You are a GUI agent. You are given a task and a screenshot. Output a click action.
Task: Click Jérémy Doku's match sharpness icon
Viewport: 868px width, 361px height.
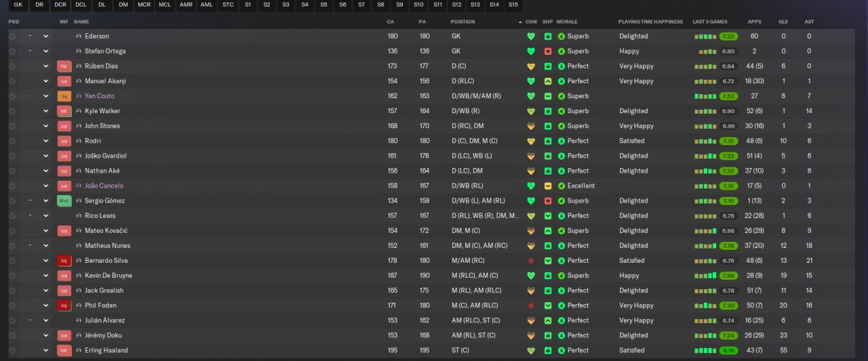click(x=548, y=335)
